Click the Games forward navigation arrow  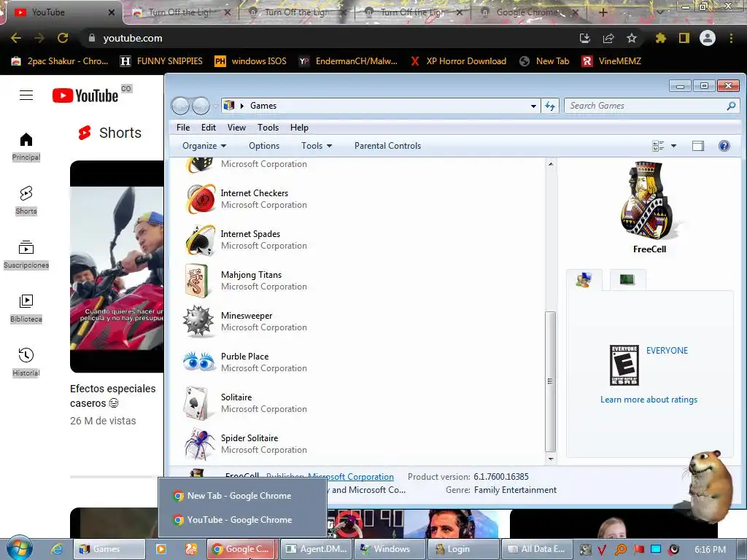pyautogui.click(x=201, y=106)
